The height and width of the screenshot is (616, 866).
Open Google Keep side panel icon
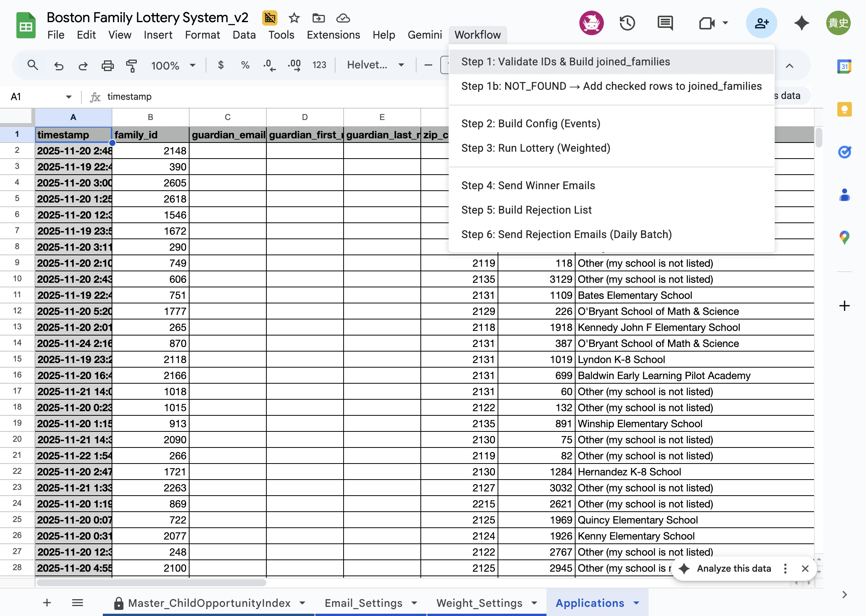(844, 109)
